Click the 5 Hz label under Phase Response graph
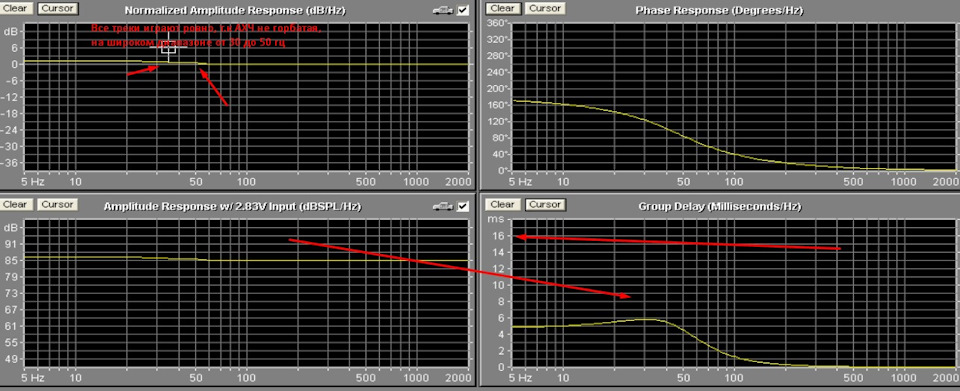The image size is (960, 391). pos(520,182)
